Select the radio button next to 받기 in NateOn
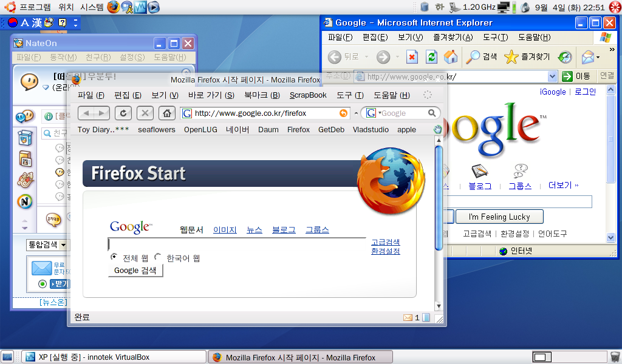This screenshot has width=622, height=364. 43,284
